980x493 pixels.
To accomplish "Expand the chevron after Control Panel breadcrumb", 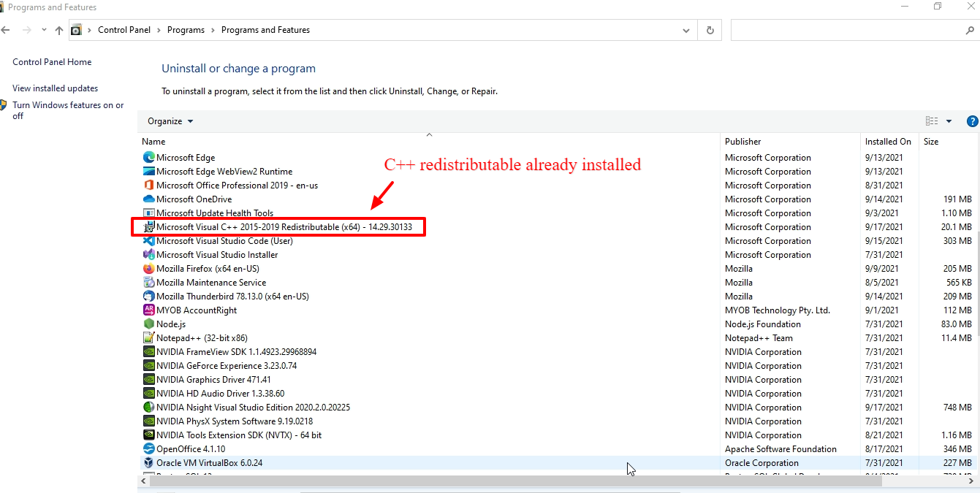I will [x=159, y=30].
